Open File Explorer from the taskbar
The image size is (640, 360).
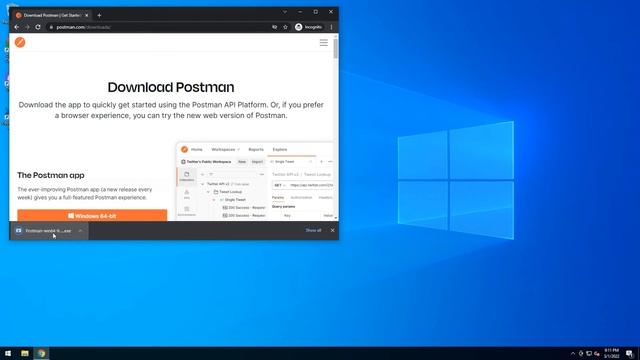pyautogui.click(x=25, y=353)
